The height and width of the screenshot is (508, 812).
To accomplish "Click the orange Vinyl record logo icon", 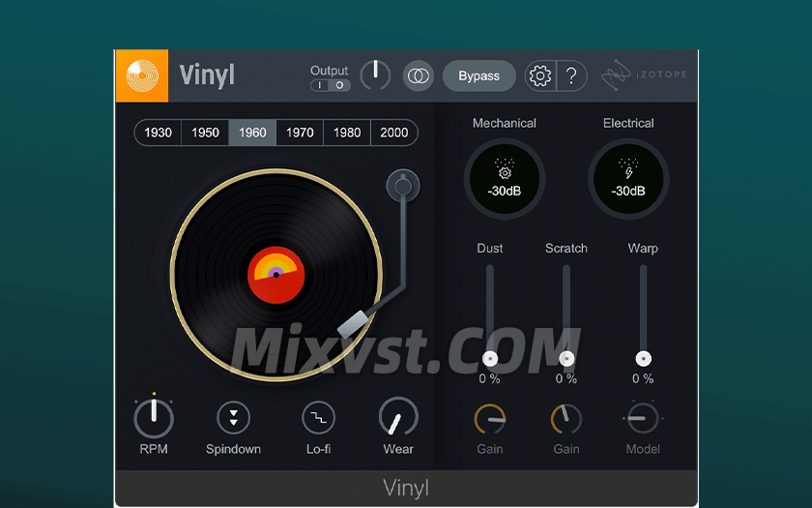I will (141, 75).
